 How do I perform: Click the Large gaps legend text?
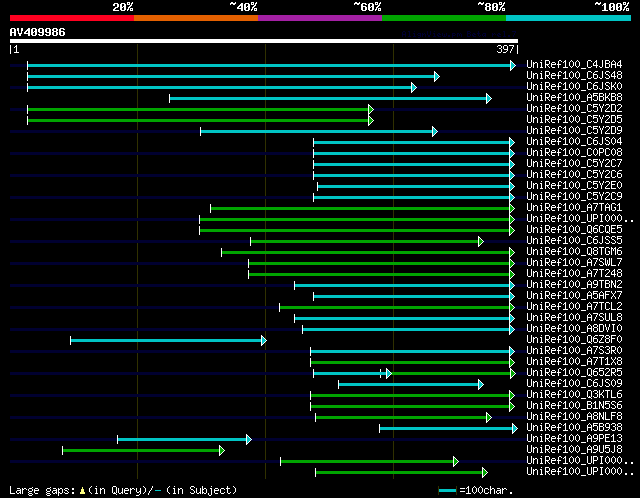(x=123, y=490)
